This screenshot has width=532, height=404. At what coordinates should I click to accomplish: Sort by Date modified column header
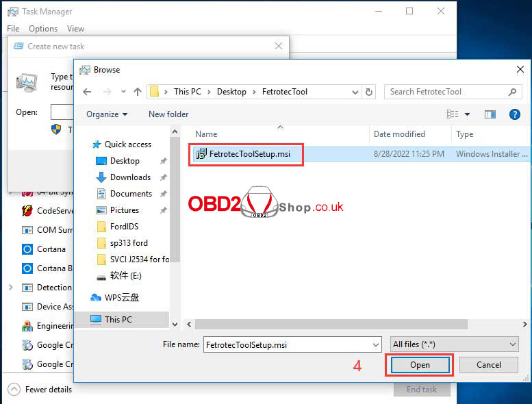(399, 134)
